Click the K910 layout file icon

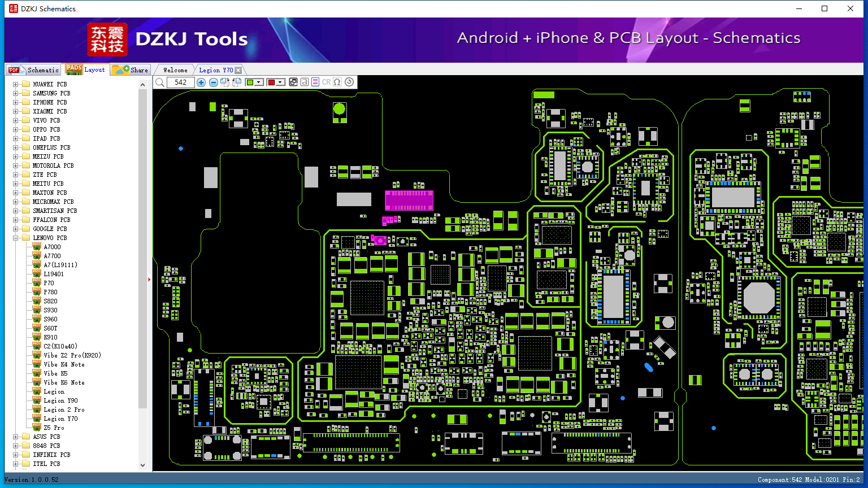point(37,337)
